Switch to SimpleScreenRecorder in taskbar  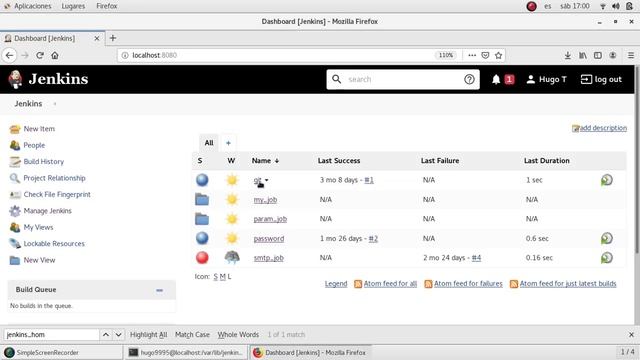tap(61, 352)
